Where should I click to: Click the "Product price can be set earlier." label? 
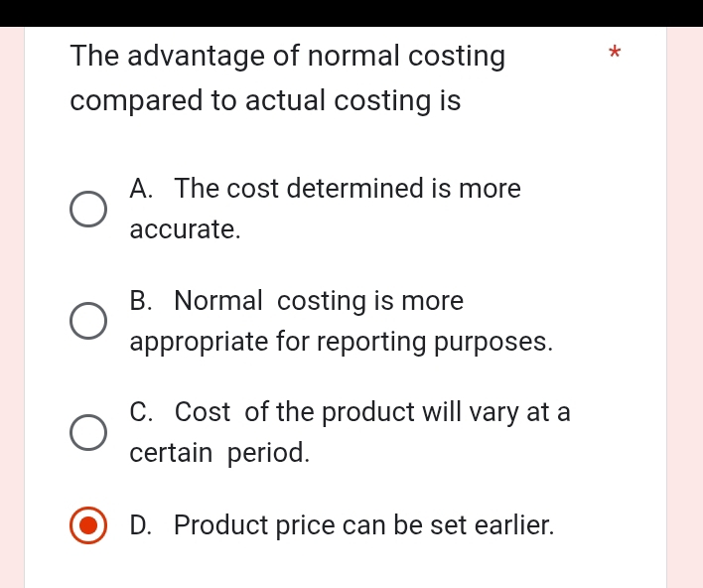[363, 525]
